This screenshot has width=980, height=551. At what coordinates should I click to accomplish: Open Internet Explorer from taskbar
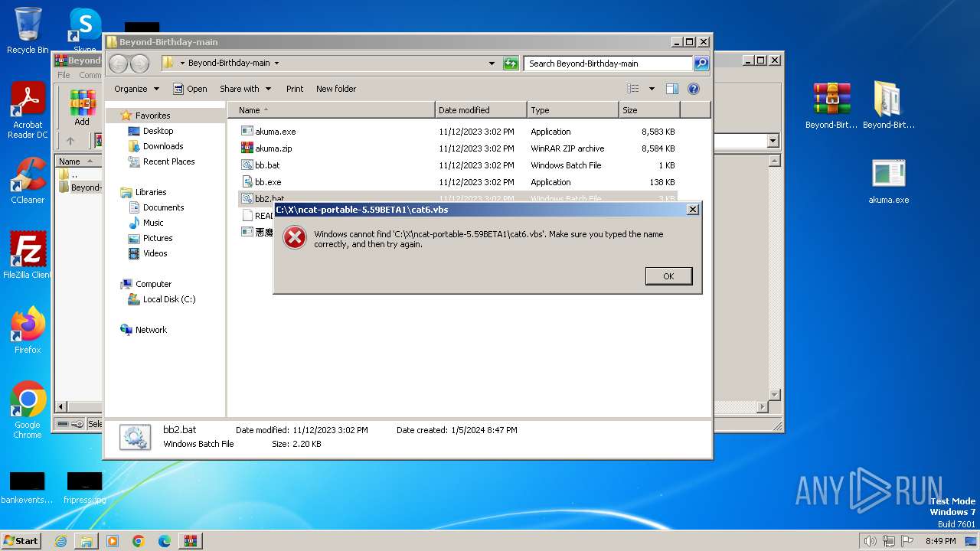click(x=60, y=541)
